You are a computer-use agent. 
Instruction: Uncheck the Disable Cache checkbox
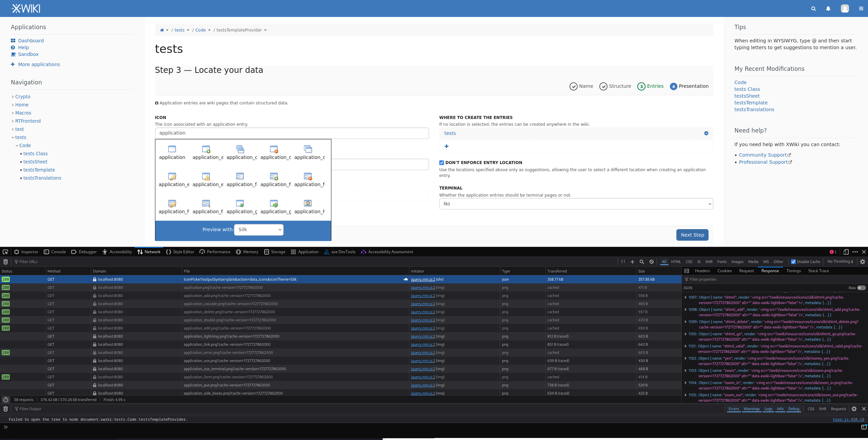[x=793, y=262]
